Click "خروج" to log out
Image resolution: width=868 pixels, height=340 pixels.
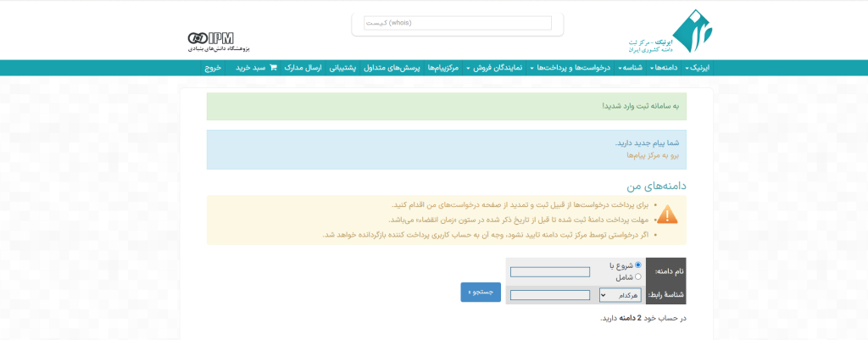point(213,68)
